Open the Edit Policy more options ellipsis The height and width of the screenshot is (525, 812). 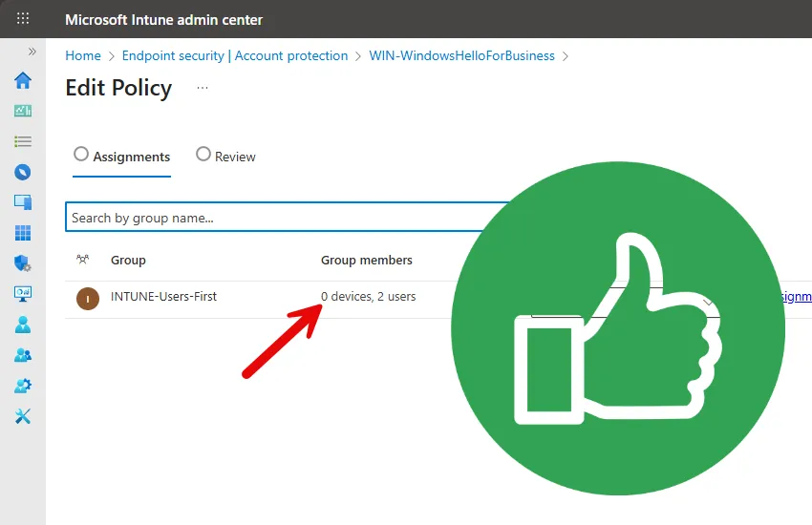[x=203, y=88]
